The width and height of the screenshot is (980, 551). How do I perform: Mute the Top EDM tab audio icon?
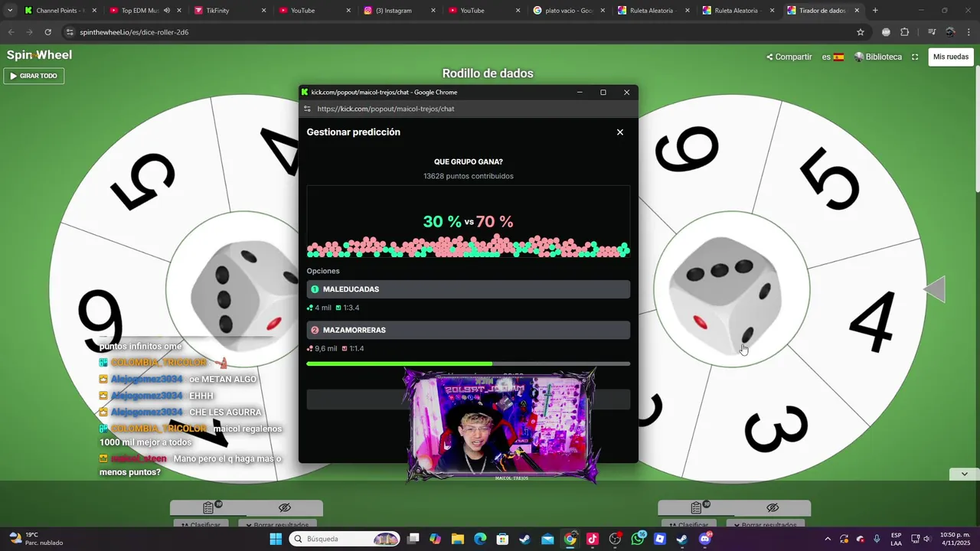pyautogui.click(x=166, y=11)
